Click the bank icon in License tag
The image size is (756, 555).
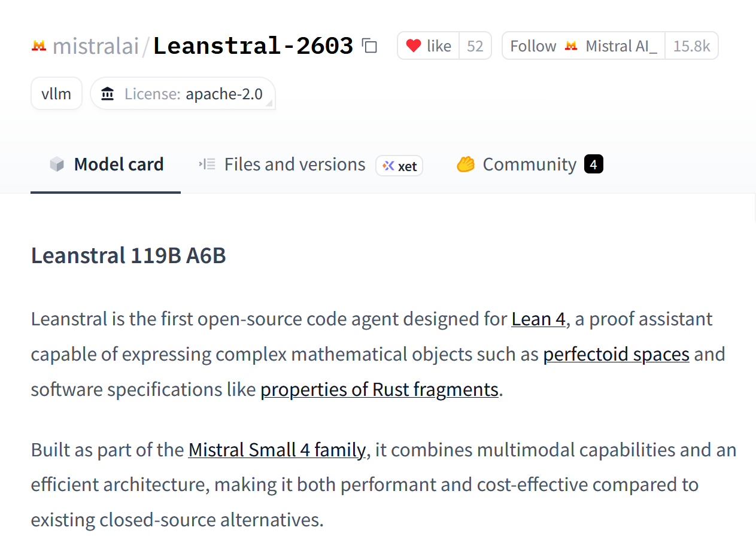click(108, 94)
